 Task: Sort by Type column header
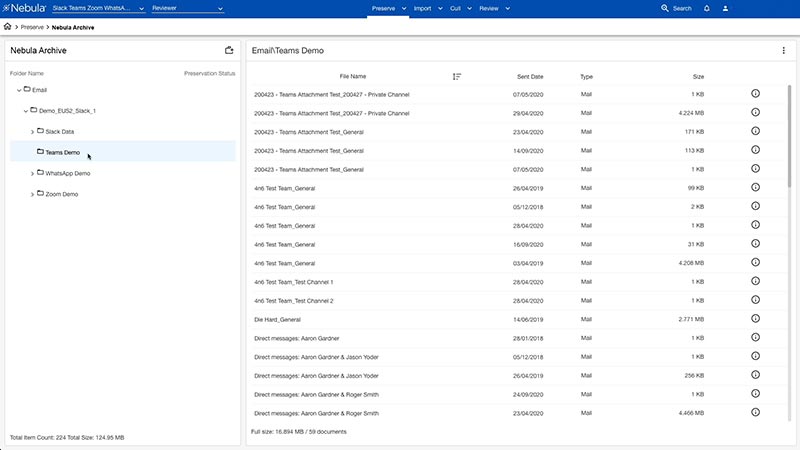586,77
